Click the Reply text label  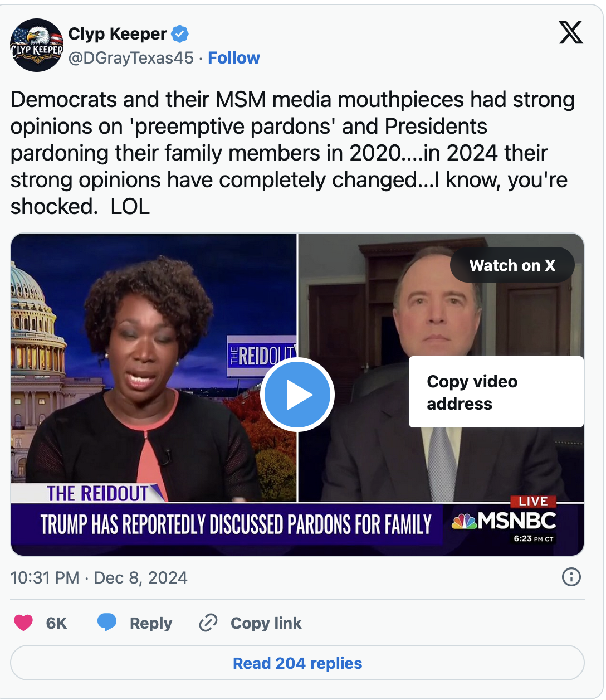[x=151, y=623]
